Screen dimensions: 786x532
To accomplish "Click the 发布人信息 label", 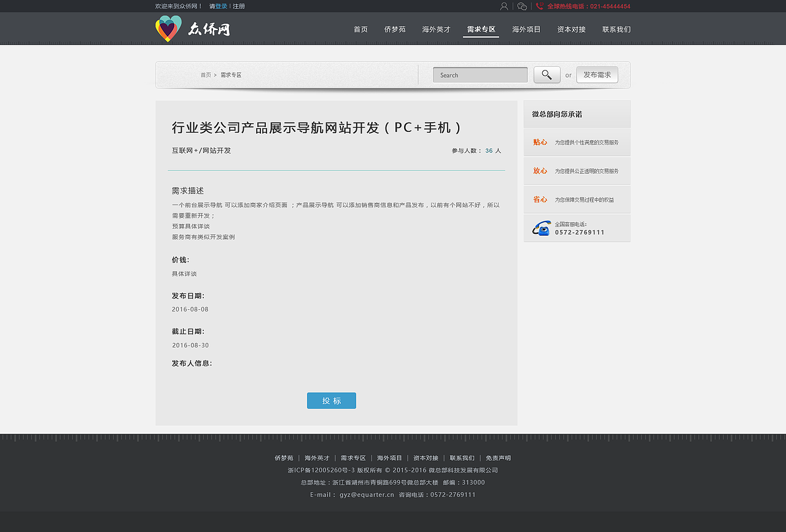I will [x=192, y=363].
